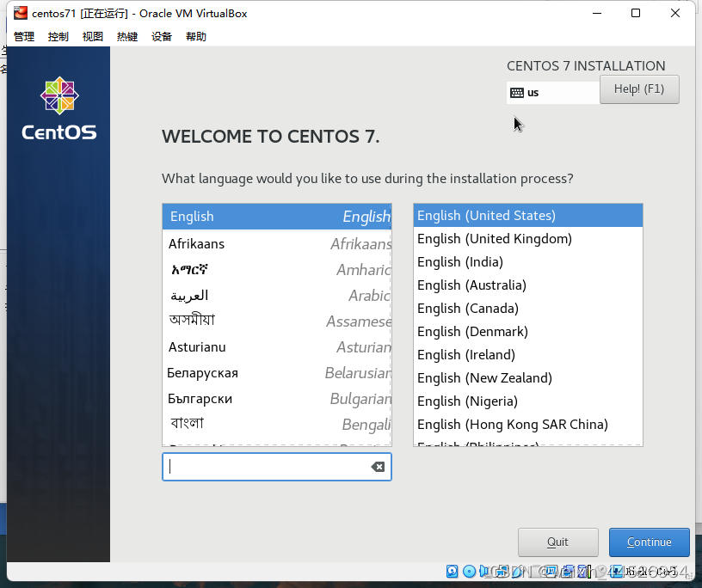Screen dimensions: 702x588
Task: Open the 管理 (Machine) menu
Action: pyautogui.click(x=23, y=36)
